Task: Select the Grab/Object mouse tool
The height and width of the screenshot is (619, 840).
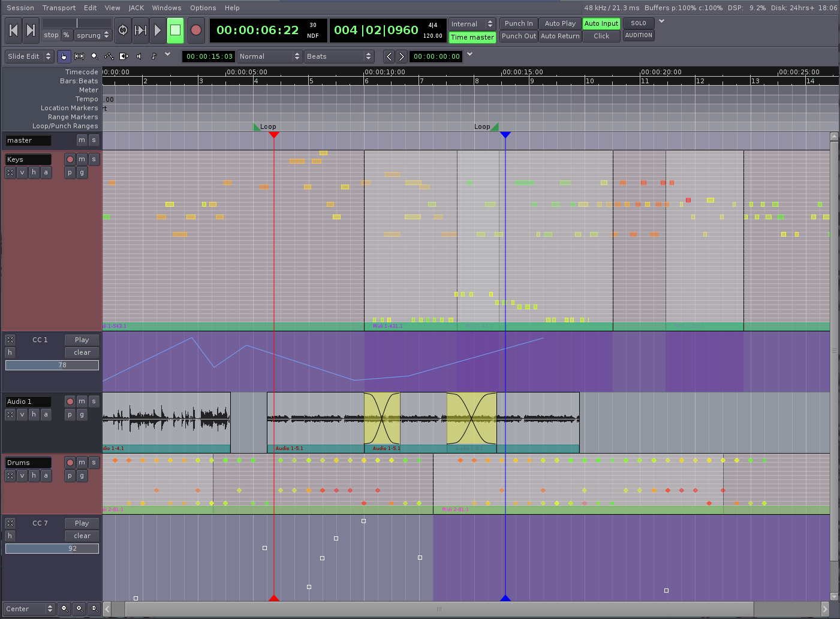Action: 64,56
